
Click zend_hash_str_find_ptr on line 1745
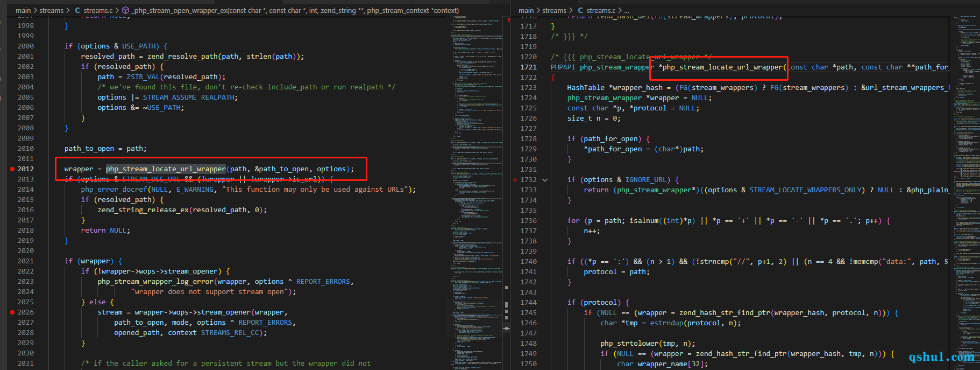[725, 312]
